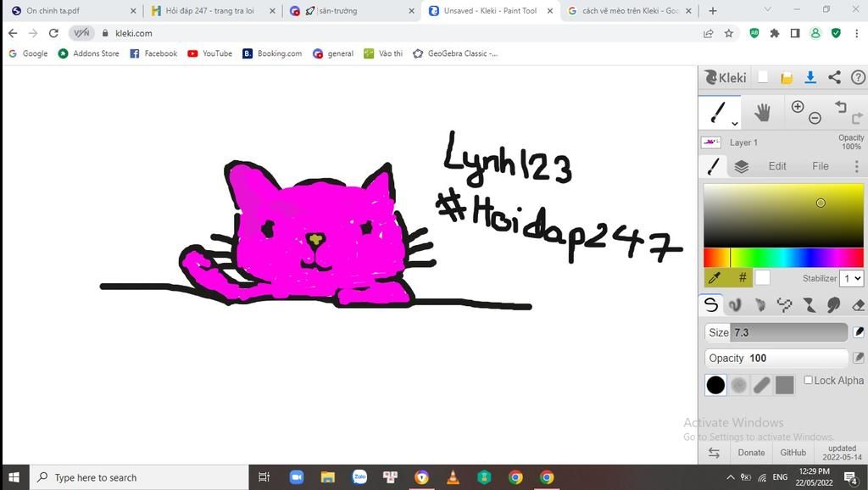This screenshot has height=490, width=868.
Task: Open the Booking.com bookmark
Action: pyautogui.click(x=272, y=53)
